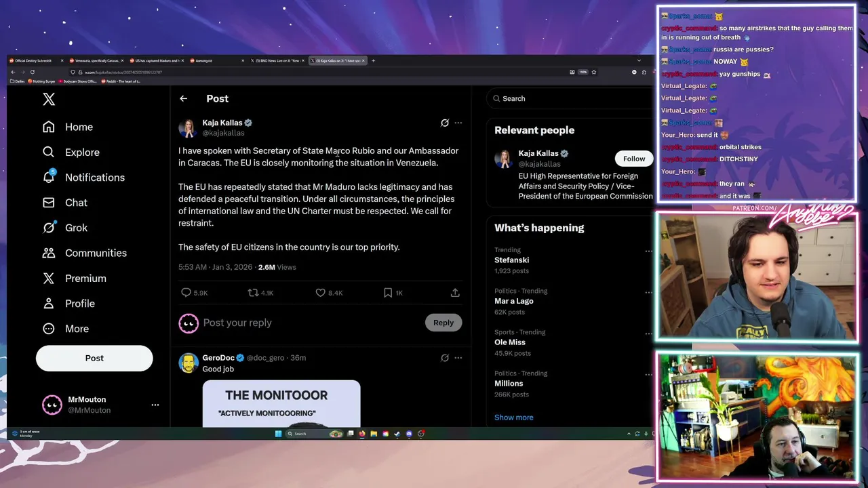The height and width of the screenshot is (488, 868).
Task: Click the gray Reply button
Action: click(x=443, y=323)
